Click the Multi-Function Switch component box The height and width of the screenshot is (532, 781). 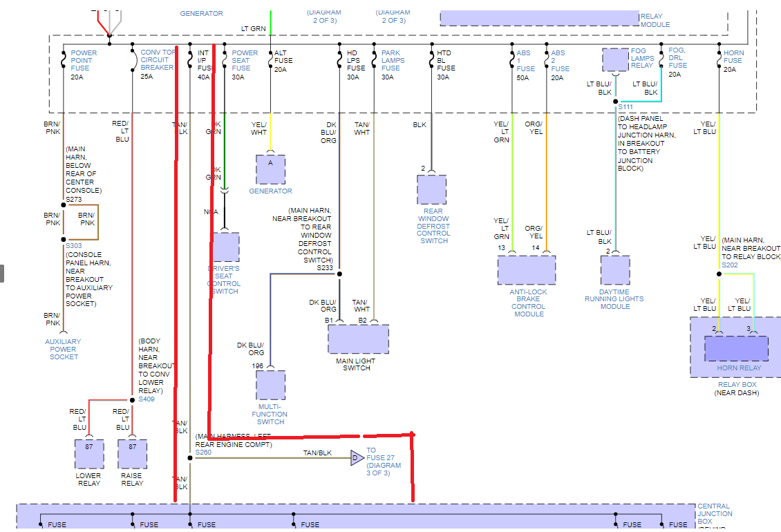pyautogui.click(x=270, y=386)
